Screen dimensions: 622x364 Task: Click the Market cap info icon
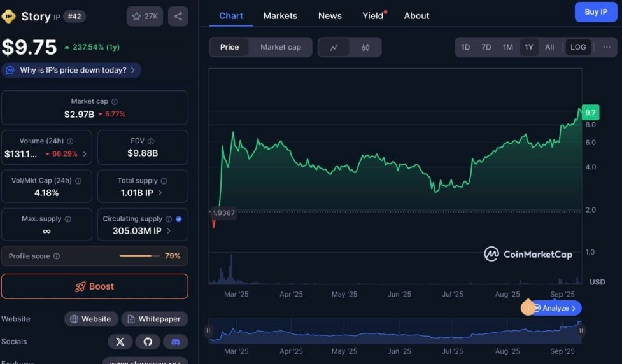click(115, 102)
